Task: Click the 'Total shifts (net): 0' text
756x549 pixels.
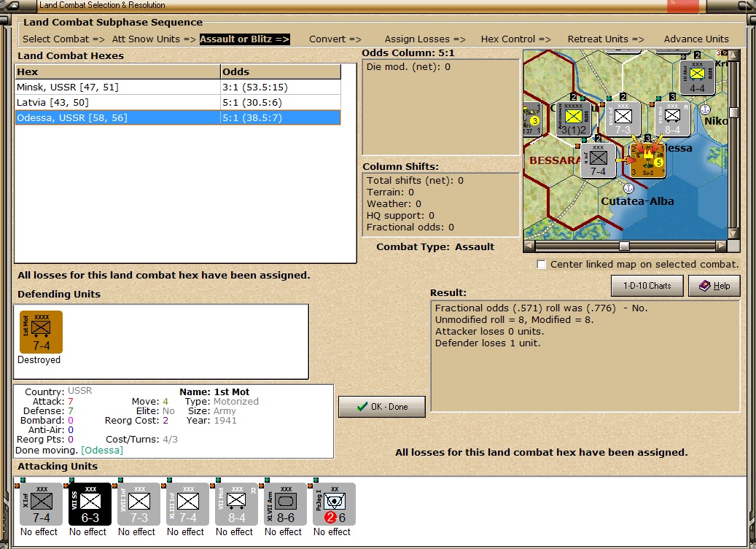Action: (415, 181)
